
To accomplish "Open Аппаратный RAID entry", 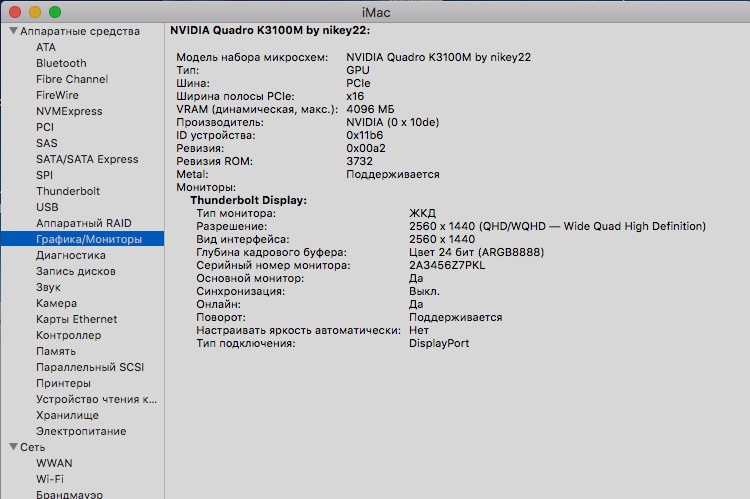I will tap(84, 223).
